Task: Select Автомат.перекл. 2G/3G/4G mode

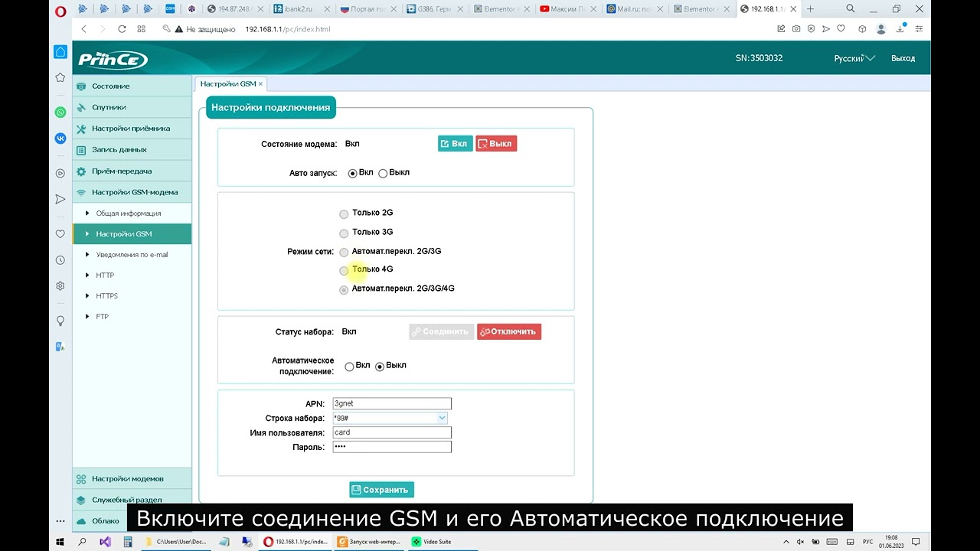Action: (x=344, y=290)
